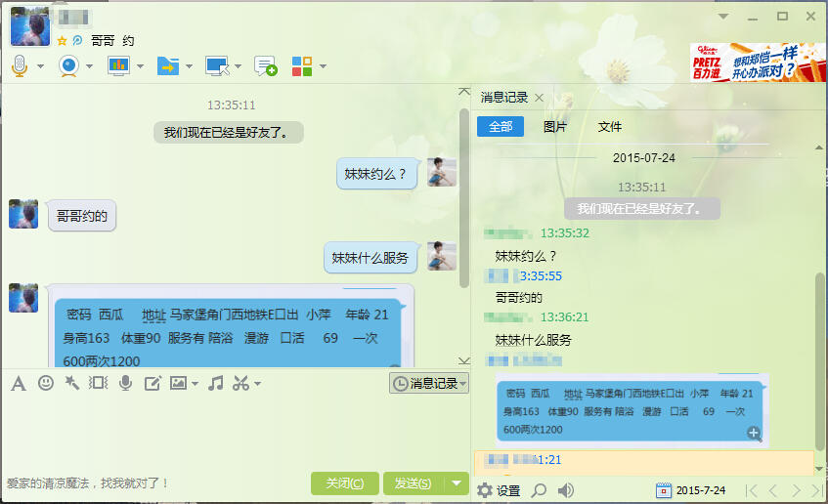Open font settings letter A icon
The width and height of the screenshot is (828, 504).
18,384
